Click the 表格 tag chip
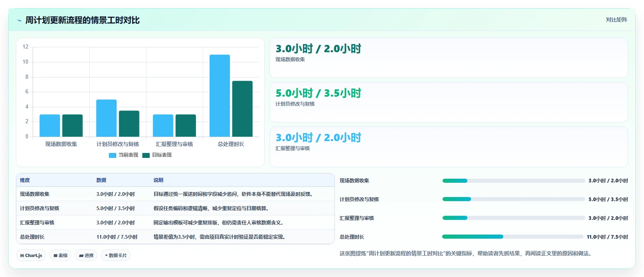This screenshot has height=277, width=644. click(x=60, y=255)
